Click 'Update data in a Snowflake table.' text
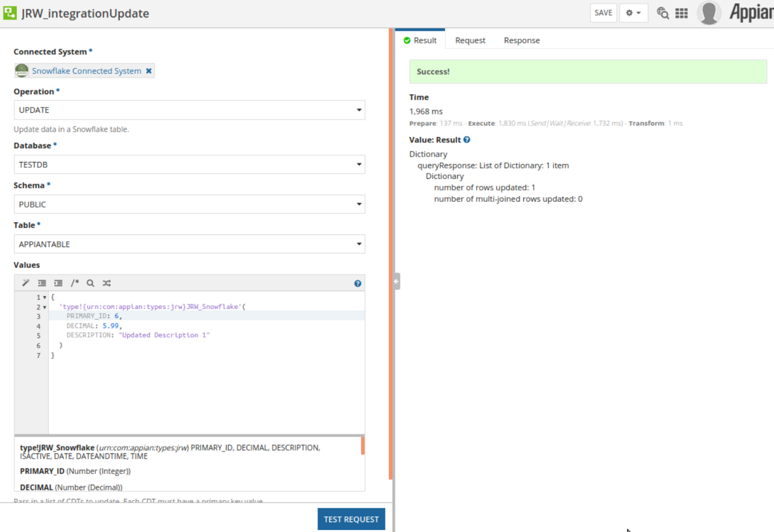This screenshot has width=774, height=532. [71, 129]
